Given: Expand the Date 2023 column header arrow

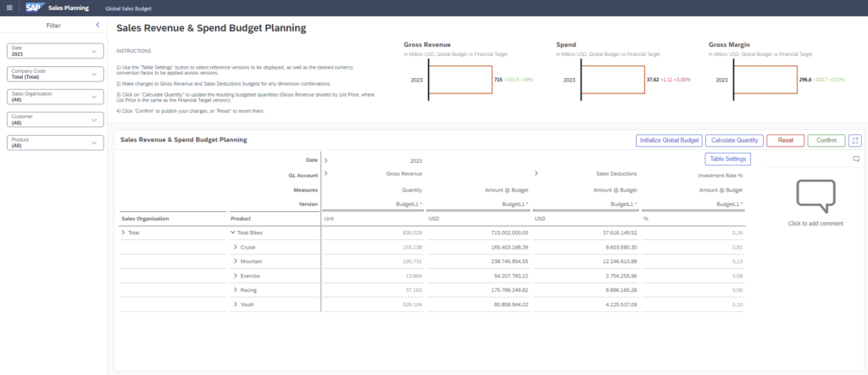Looking at the screenshot, I should (x=325, y=160).
